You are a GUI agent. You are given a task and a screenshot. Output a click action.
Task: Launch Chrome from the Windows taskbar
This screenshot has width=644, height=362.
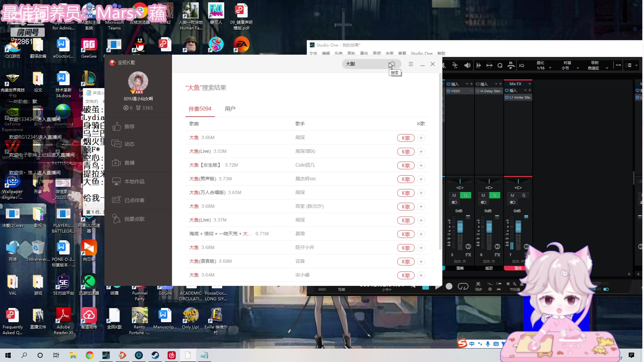click(89, 355)
